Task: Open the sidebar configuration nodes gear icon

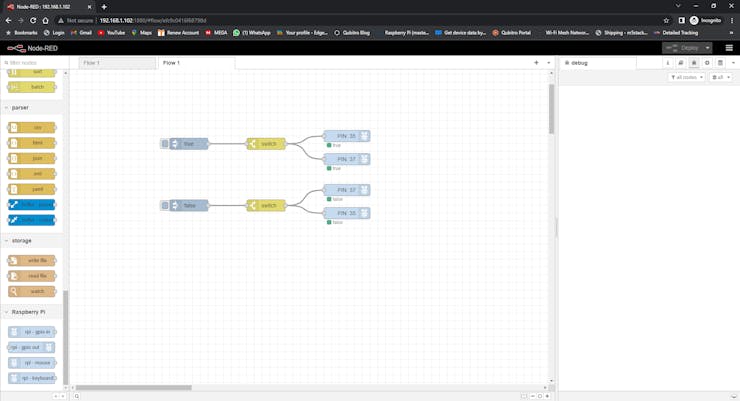Action: (x=706, y=62)
